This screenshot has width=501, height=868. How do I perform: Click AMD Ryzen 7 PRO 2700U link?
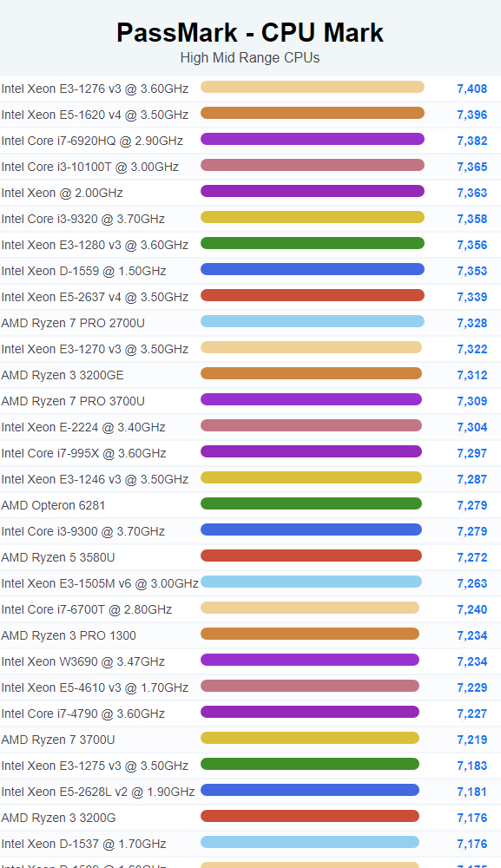[x=73, y=323]
